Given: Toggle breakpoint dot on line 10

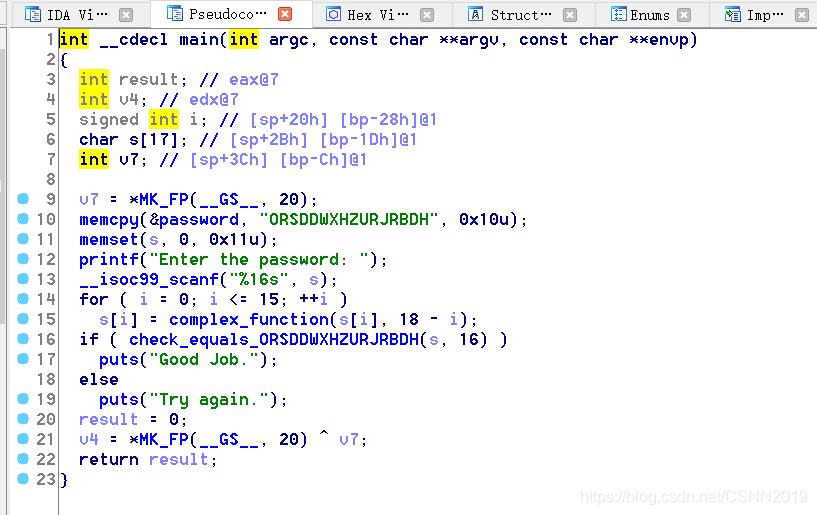Looking at the screenshot, I should click(x=23, y=219).
